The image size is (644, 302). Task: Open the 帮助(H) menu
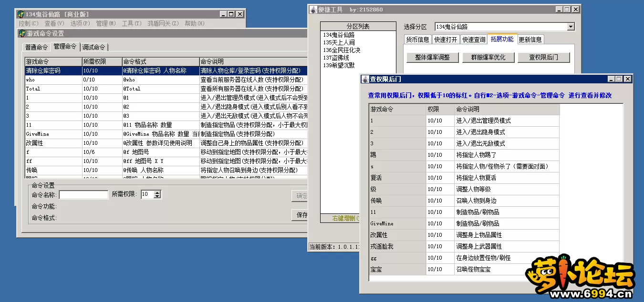[x=195, y=23]
